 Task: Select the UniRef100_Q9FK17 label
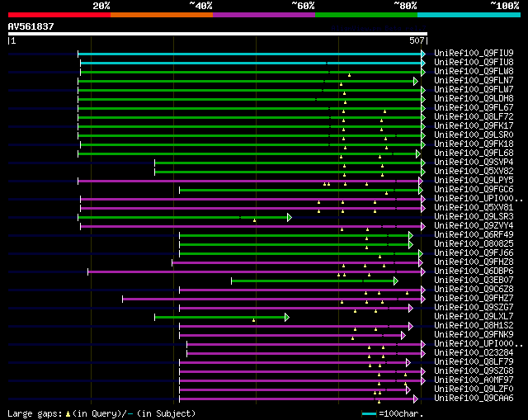pos(474,126)
